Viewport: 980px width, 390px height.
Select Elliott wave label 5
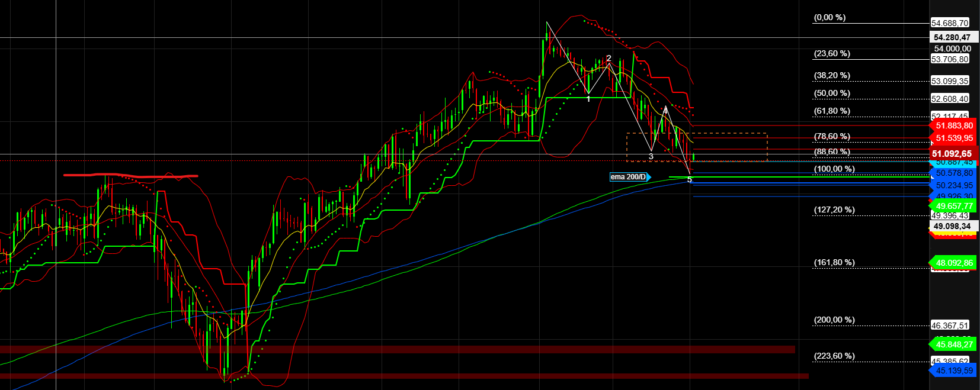690,180
